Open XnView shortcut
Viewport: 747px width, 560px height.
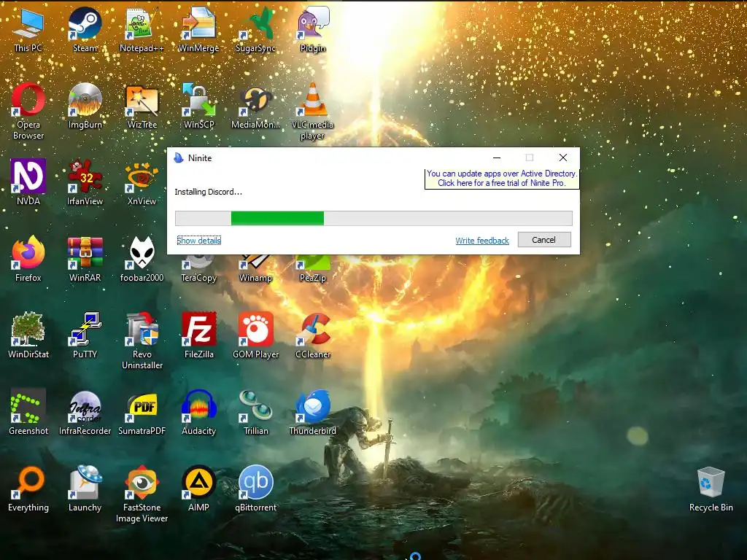tap(142, 182)
